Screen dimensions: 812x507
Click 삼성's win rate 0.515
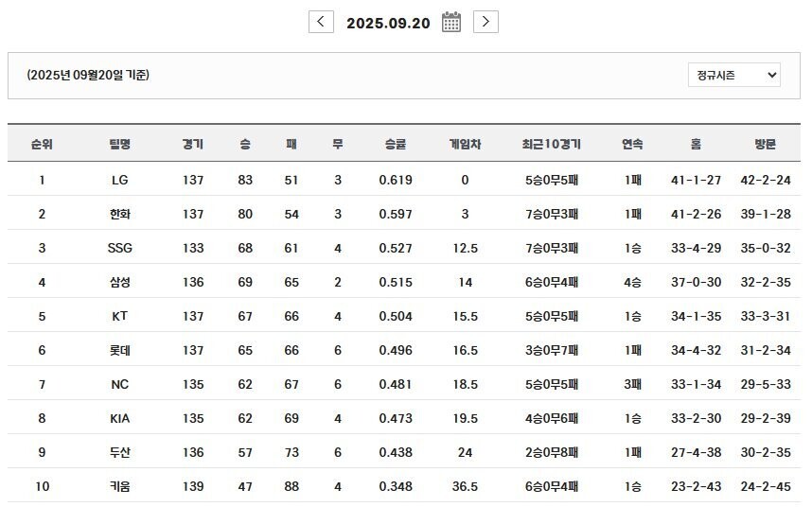tap(396, 283)
